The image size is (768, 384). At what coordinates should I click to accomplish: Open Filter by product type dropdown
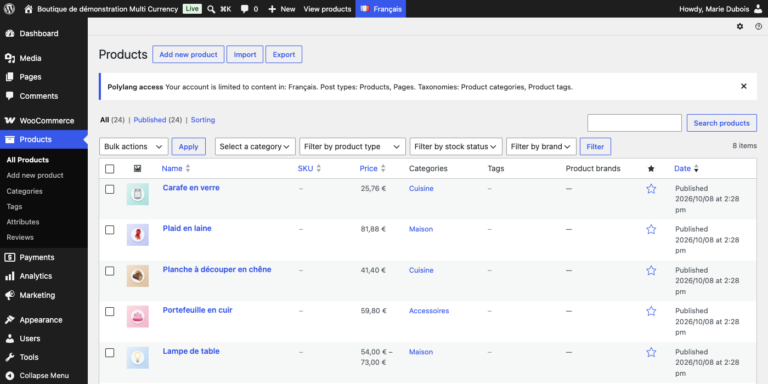352,146
